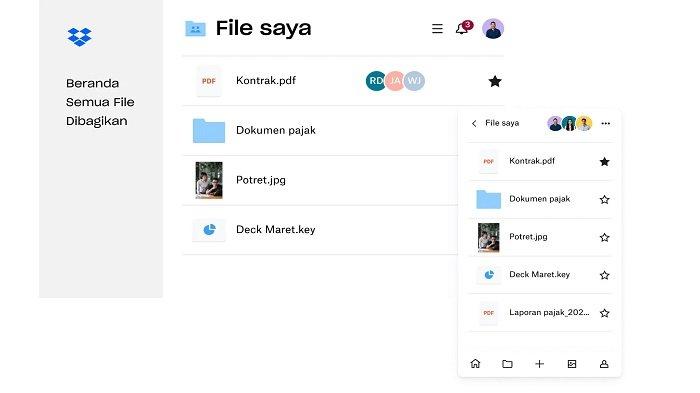Click the JA member avatar on Kontrak.pdf
The height and width of the screenshot is (393, 700).
(395, 81)
